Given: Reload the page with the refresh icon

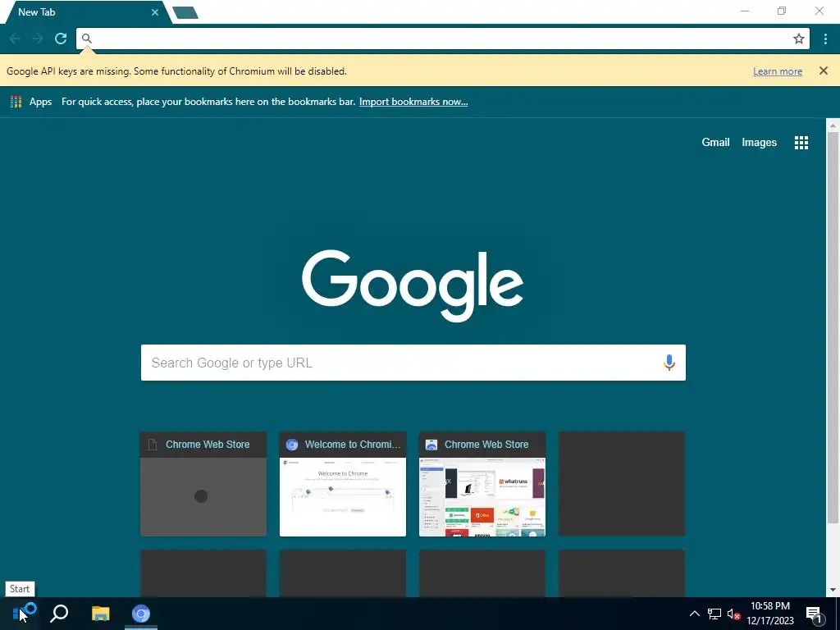Looking at the screenshot, I should (61, 39).
